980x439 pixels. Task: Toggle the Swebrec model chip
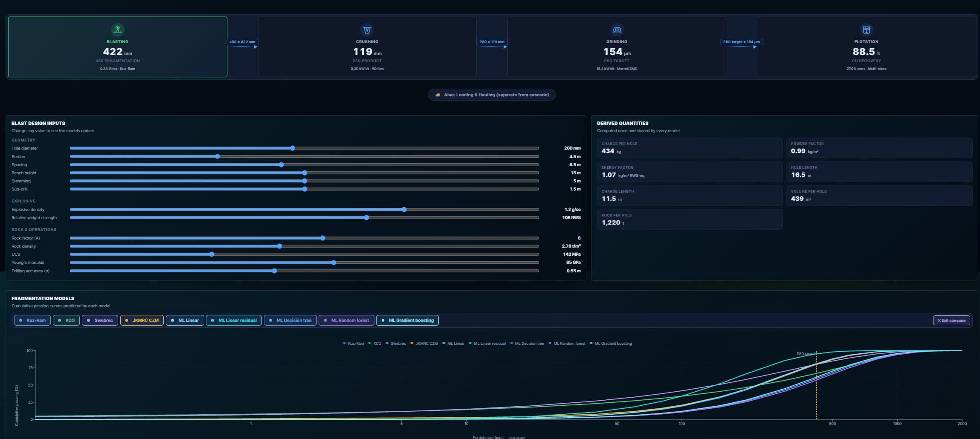click(x=100, y=321)
